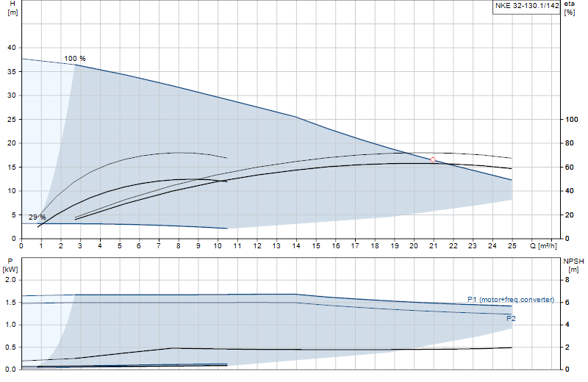Click the '100 %' speed curve label
Viewport: 588px width, 382px height.
point(75,59)
